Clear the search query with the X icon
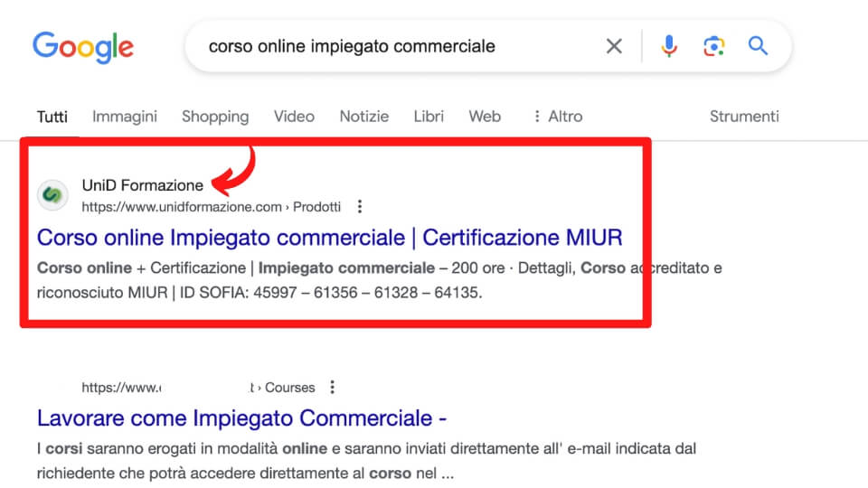 click(614, 46)
